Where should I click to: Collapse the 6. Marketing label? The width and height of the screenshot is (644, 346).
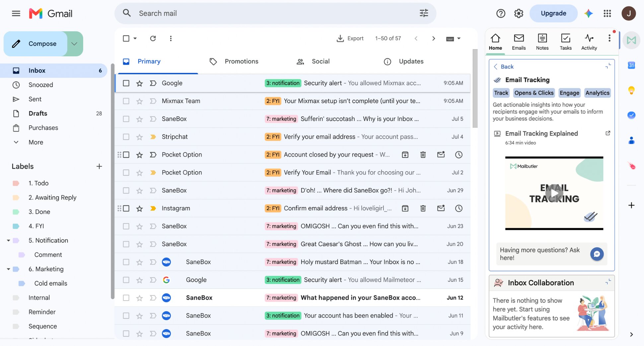pos(8,269)
